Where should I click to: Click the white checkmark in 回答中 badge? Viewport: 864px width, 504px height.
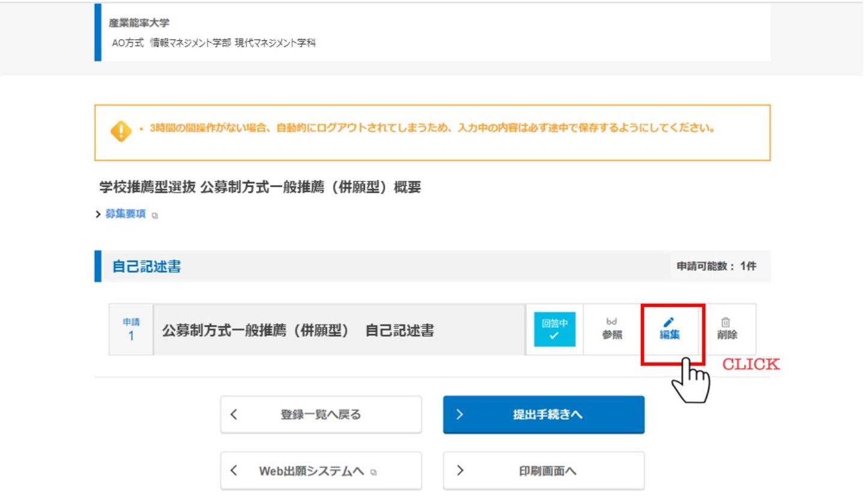[x=554, y=336]
